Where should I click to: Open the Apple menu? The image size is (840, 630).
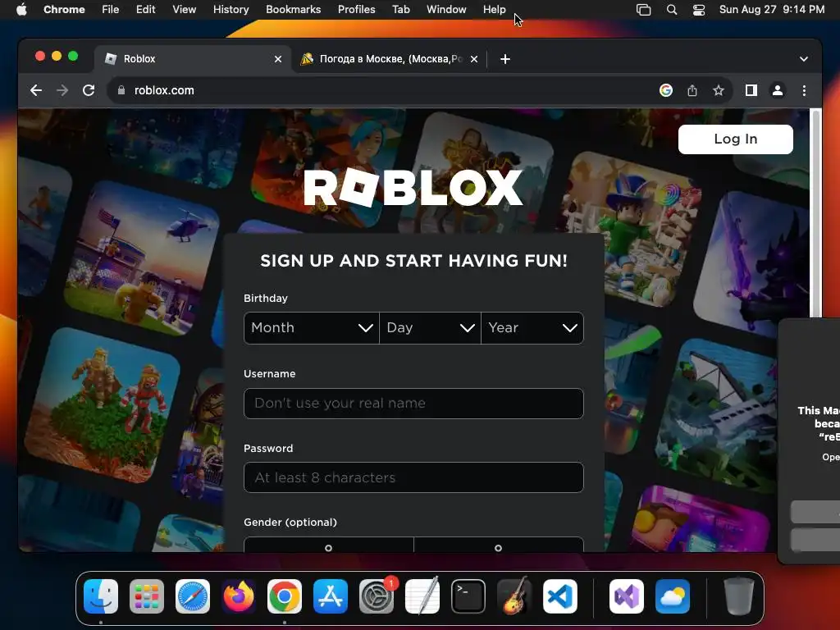(21, 10)
